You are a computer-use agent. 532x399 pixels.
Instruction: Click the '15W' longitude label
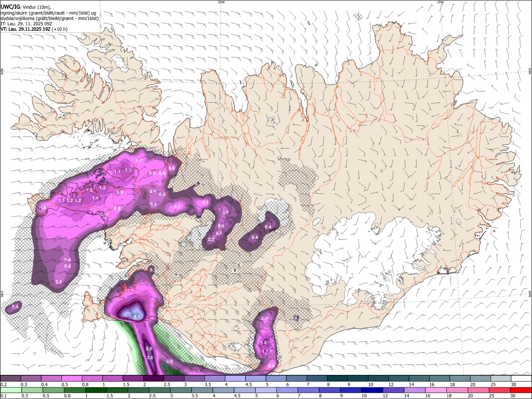pos(440,2)
